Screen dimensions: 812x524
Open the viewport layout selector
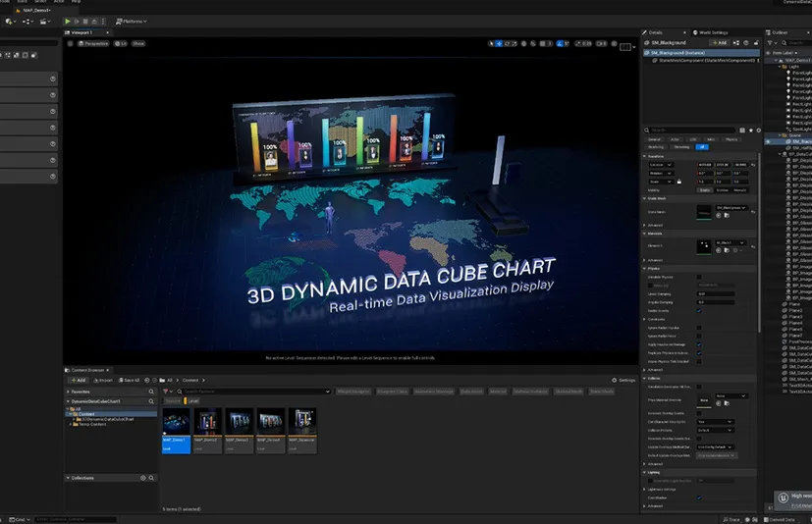pos(626,46)
